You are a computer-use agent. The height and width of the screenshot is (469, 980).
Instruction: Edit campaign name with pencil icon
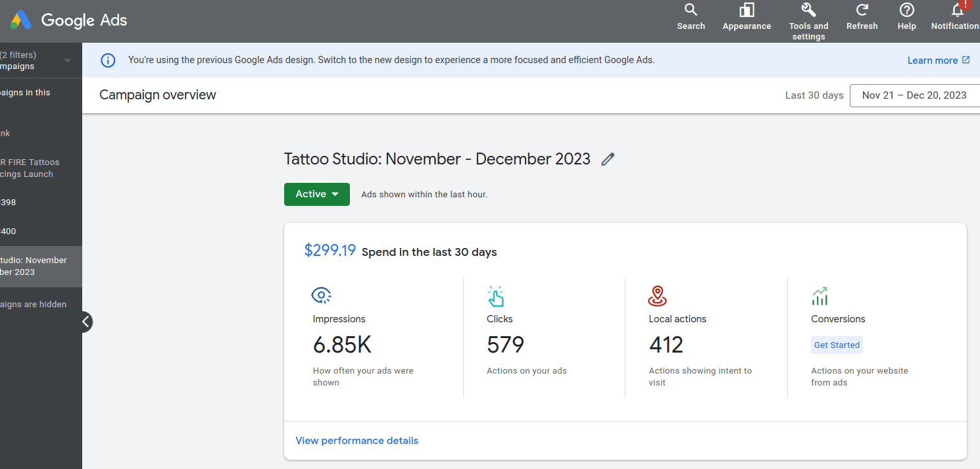pos(608,159)
